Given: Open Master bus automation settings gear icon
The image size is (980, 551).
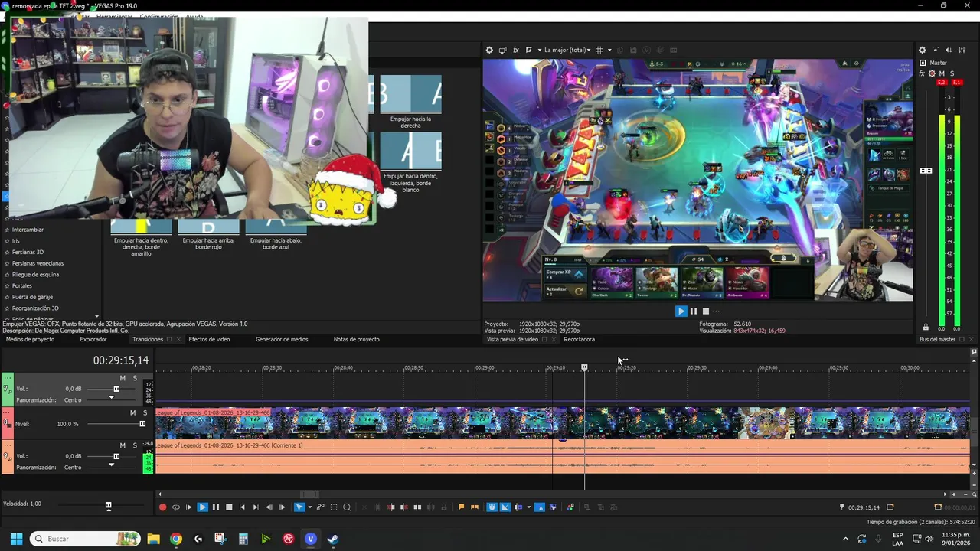Looking at the screenshot, I should click(932, 73).
